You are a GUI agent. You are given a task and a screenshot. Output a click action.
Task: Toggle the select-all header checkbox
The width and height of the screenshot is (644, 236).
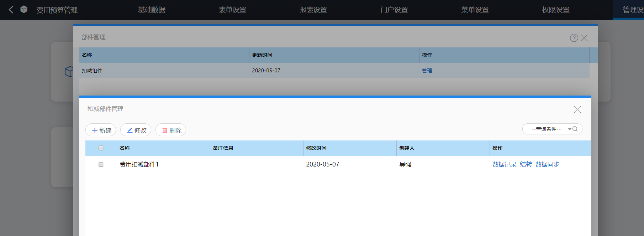101,148
